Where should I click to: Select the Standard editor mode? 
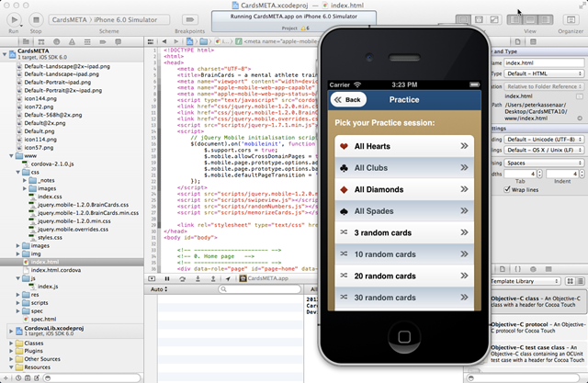click(463, 19)
